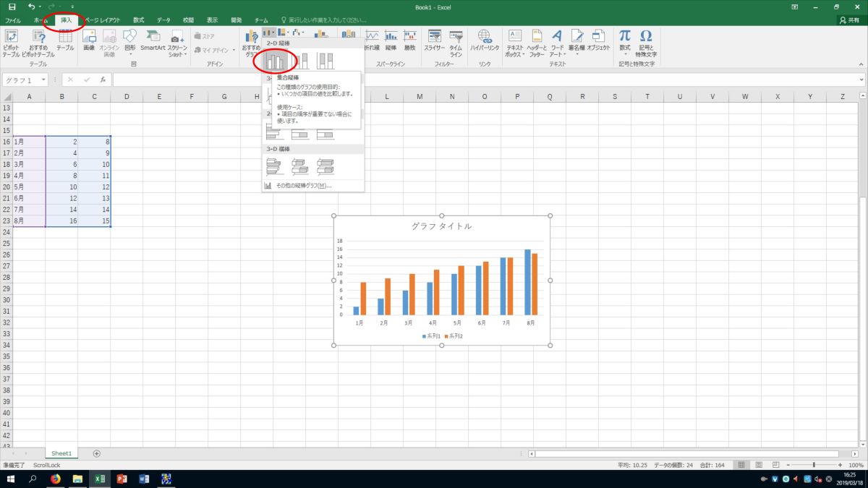Screen dimensions: 868x488
Task: Insert a SmartArt graphic
Action: pyautogui.click(x=153, y=41)
